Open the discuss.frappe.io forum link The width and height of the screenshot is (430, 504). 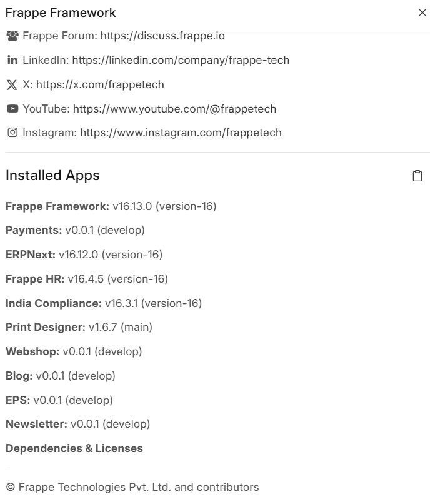[162, 36]
